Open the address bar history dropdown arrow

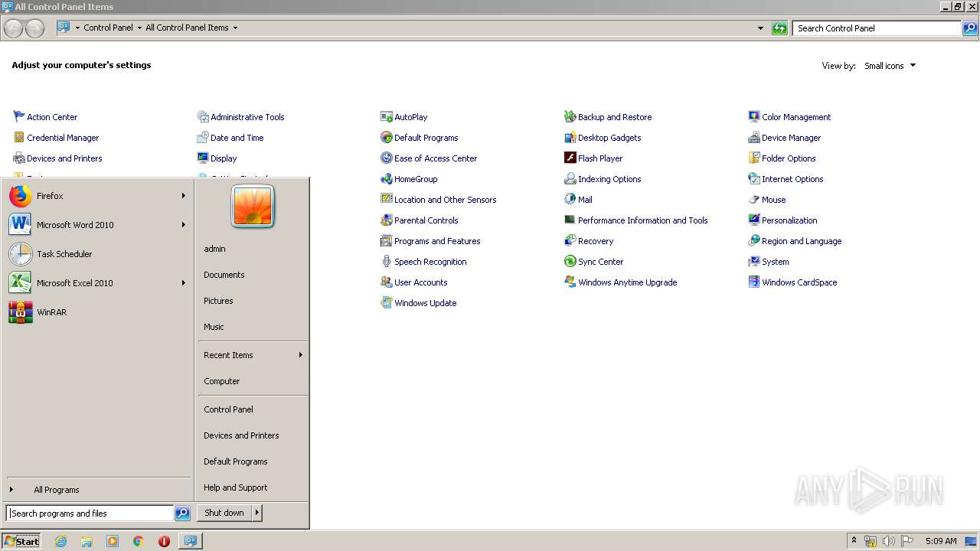tap(760, 28)
